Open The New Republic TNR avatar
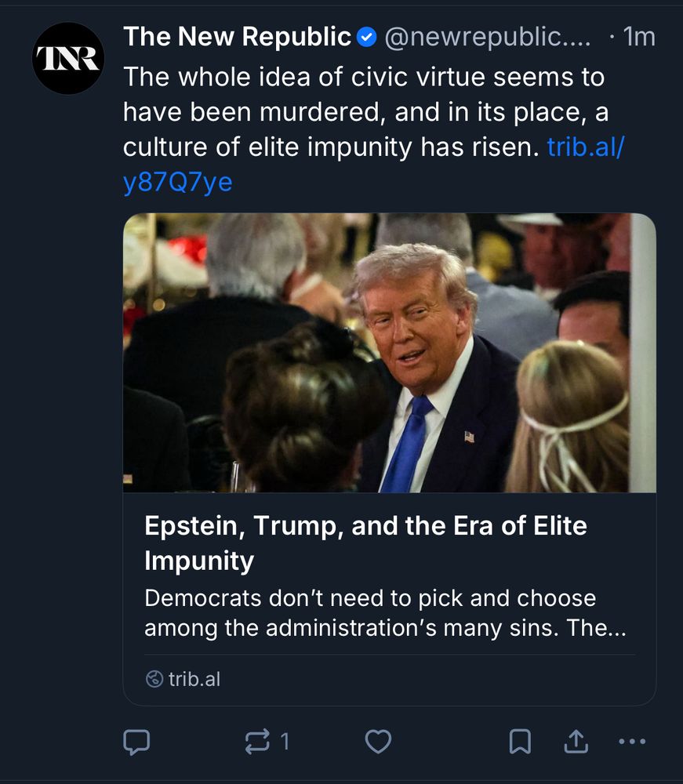Image resolution: width=683 pixels, height=784 pixels. (x=68, y=59)
